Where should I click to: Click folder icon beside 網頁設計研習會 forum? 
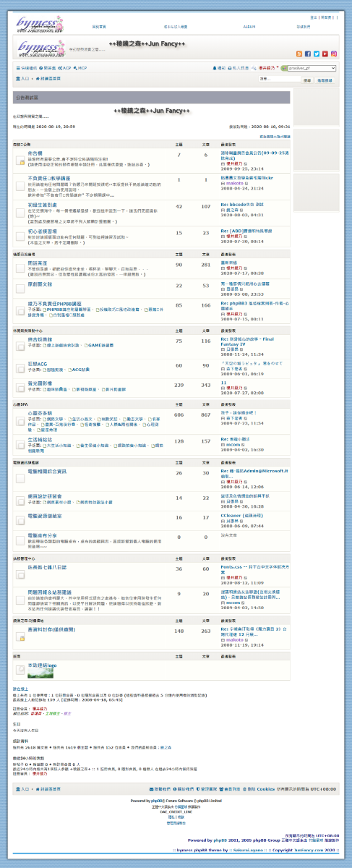pos(20,500)
